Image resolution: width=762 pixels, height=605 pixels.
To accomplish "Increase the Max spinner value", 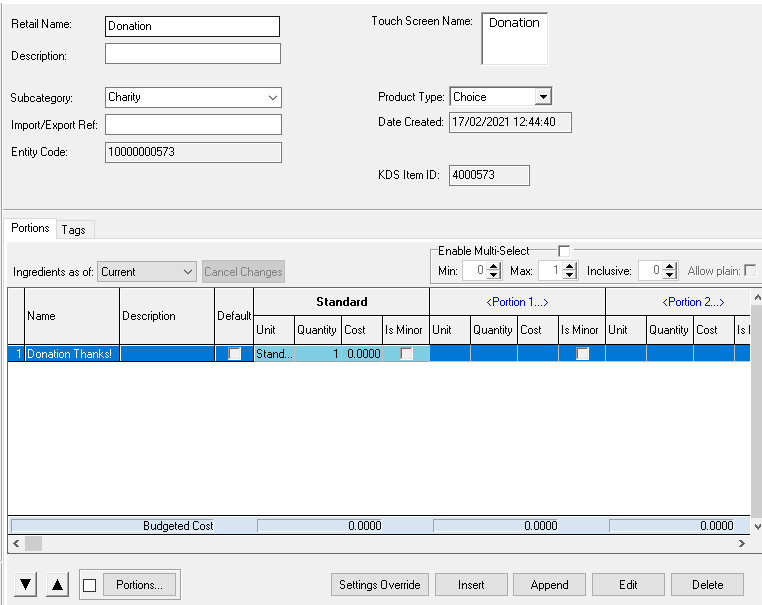I will tap(570, 266).
